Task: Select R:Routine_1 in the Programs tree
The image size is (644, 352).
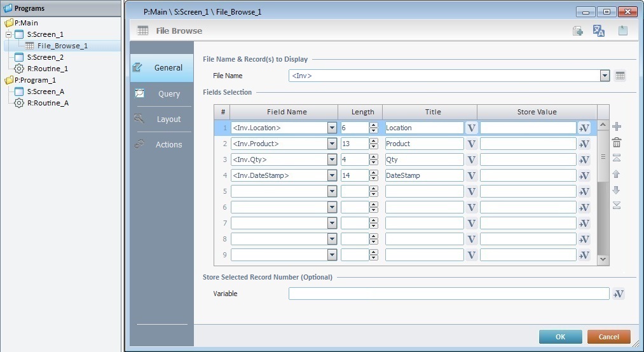Action: tap(47, 69)
